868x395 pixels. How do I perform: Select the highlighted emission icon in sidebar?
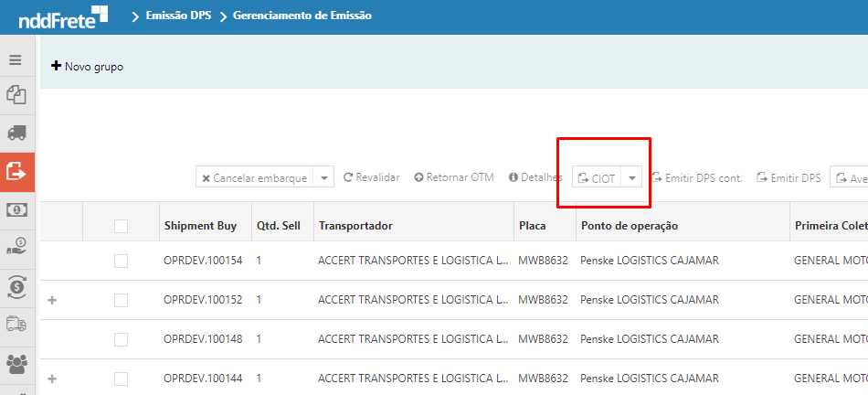tap(16, 172)
